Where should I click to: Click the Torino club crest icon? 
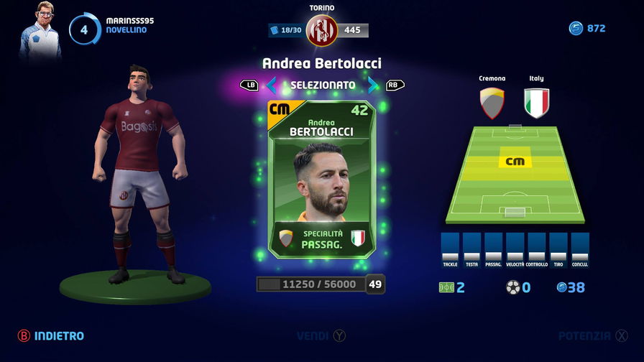pyautogui.click(x=321, y=30)
